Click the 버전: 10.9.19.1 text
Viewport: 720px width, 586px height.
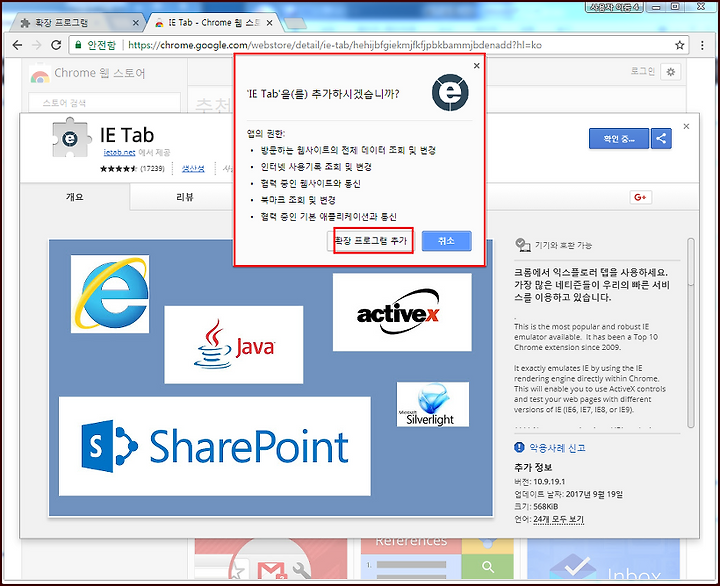click(540, 481)
